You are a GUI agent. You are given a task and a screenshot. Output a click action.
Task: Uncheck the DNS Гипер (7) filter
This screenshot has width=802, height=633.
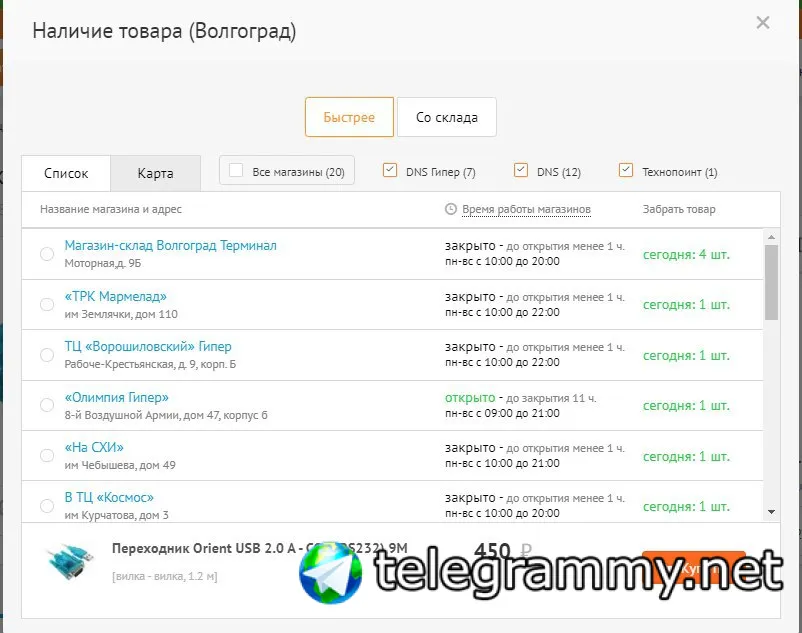pyautogui.click(x=390, y=170)
